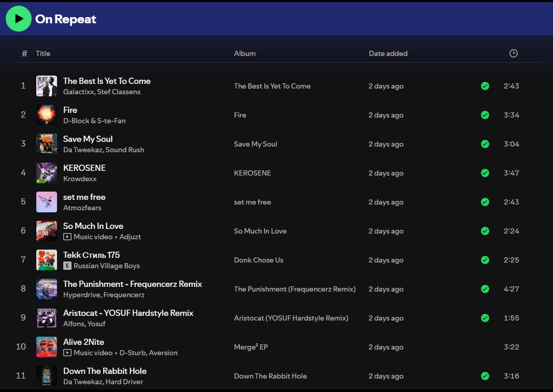Open artist Hard Driver

(124, 382)
